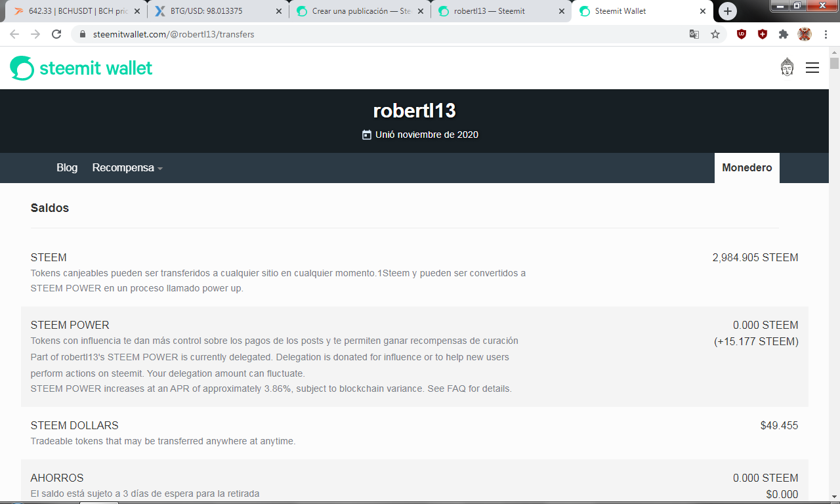
Task: Open the Blog section
Action: pos(67,168)
